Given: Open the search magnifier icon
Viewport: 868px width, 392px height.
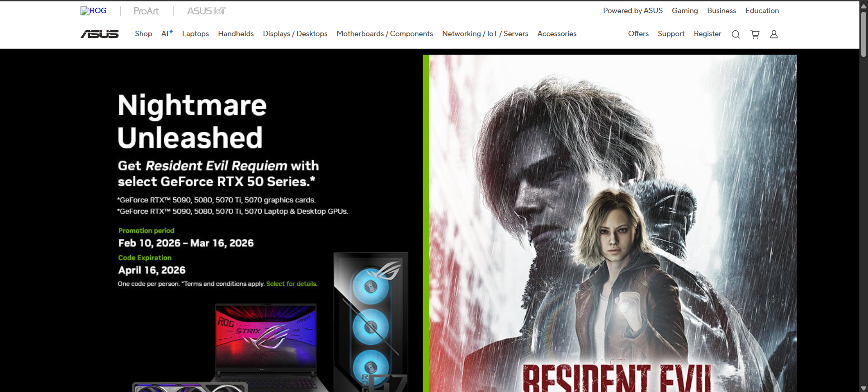Looking at the screenshot, I should [x=736, y=34].
